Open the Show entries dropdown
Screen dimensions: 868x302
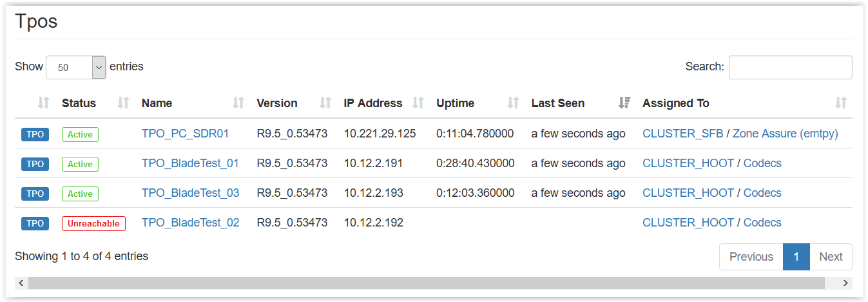75,67
